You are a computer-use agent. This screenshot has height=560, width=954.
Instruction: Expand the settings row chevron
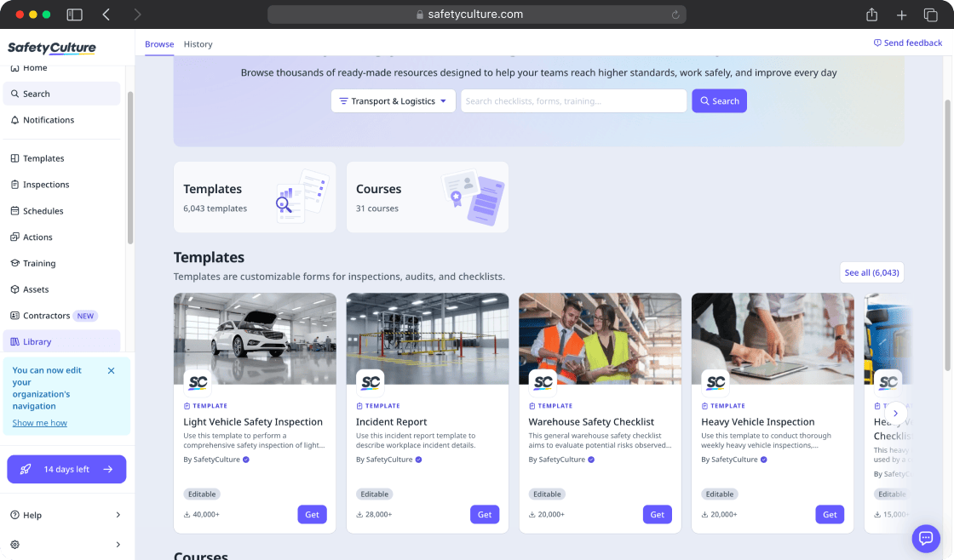point(118,544)
